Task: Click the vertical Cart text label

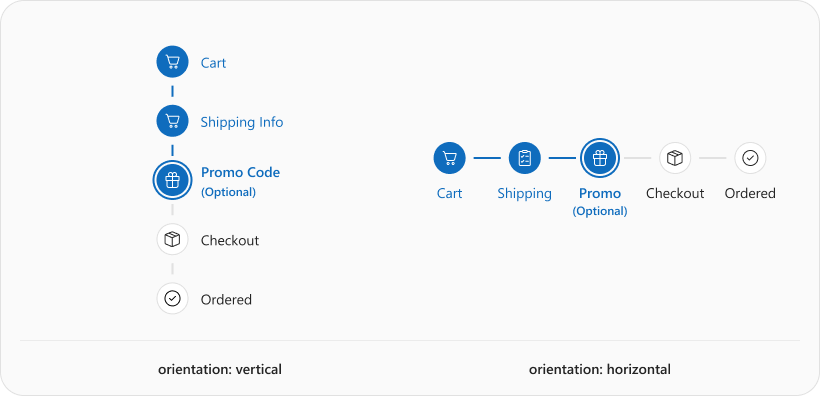Action: click(x=213, y=63)
